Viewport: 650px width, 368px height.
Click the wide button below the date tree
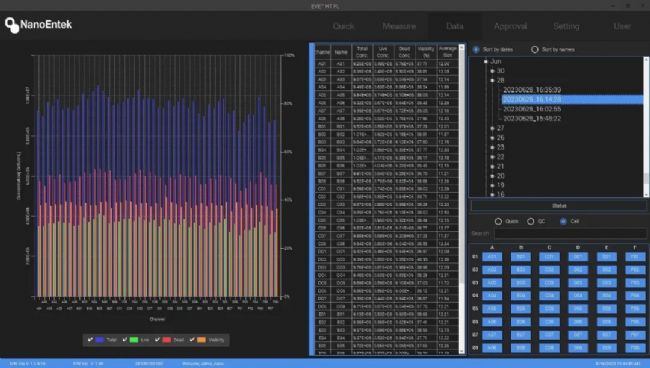click(x=559, y=206)
